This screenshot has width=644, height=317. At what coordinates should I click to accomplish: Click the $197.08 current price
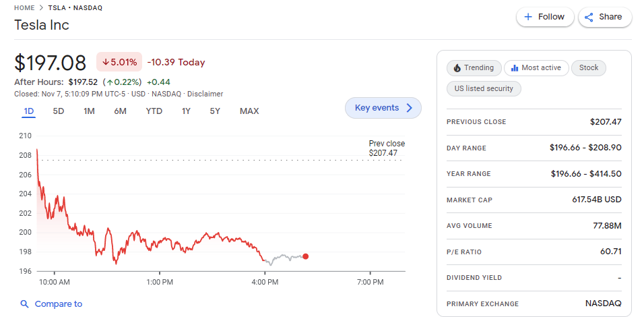(x=50, y=63)
